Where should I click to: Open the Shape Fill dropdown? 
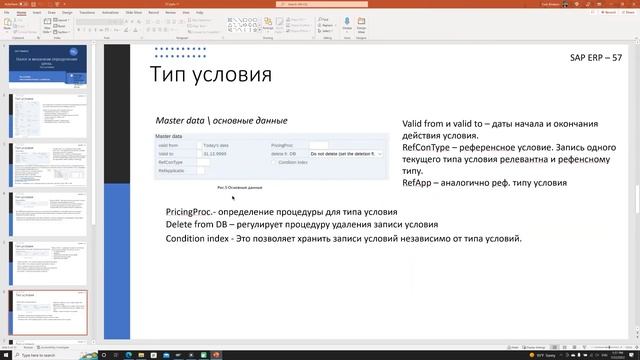298,20
